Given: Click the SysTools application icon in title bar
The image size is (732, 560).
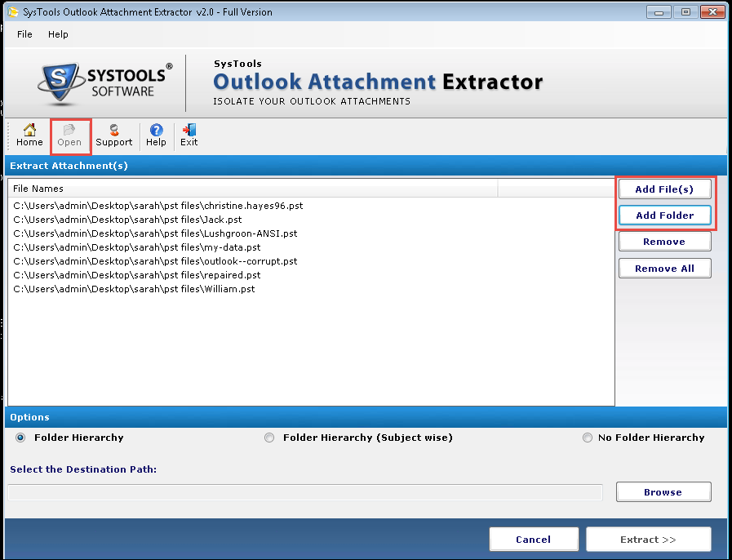Looking at the screenshot, I should pyautogui.click(x=11, y=11).
